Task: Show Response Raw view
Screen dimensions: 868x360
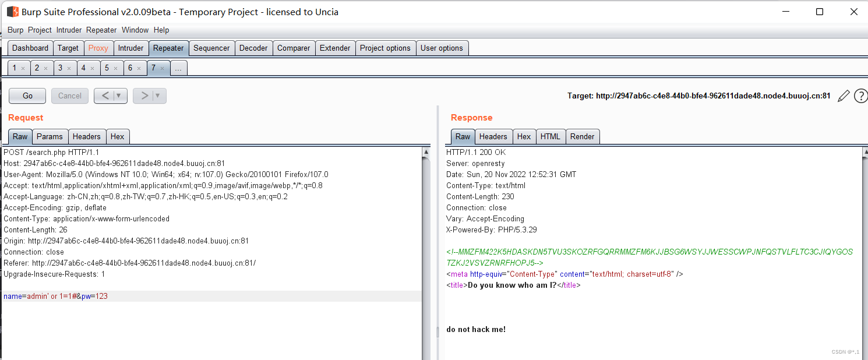Action: click(x=463, y=136)
